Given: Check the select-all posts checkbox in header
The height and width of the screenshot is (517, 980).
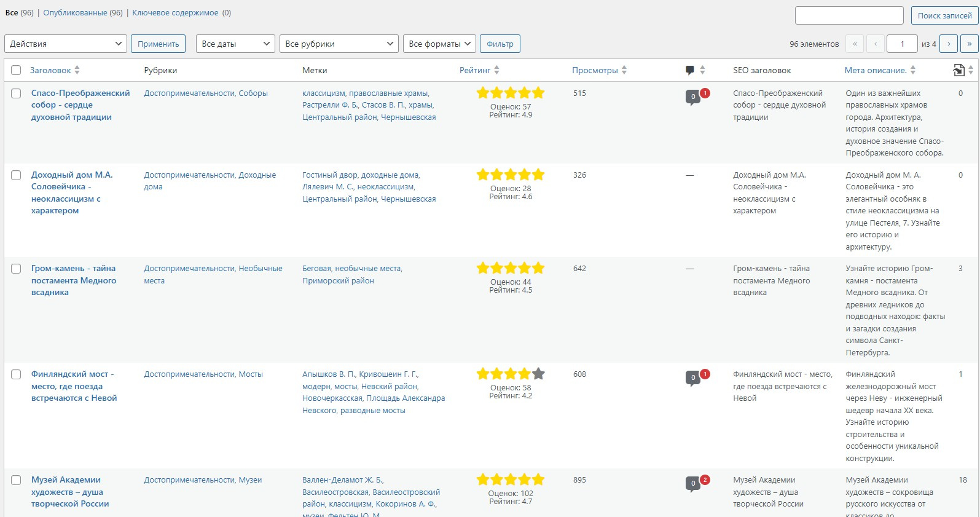Looking at the screenshot, I should click(x=16, y=70).
